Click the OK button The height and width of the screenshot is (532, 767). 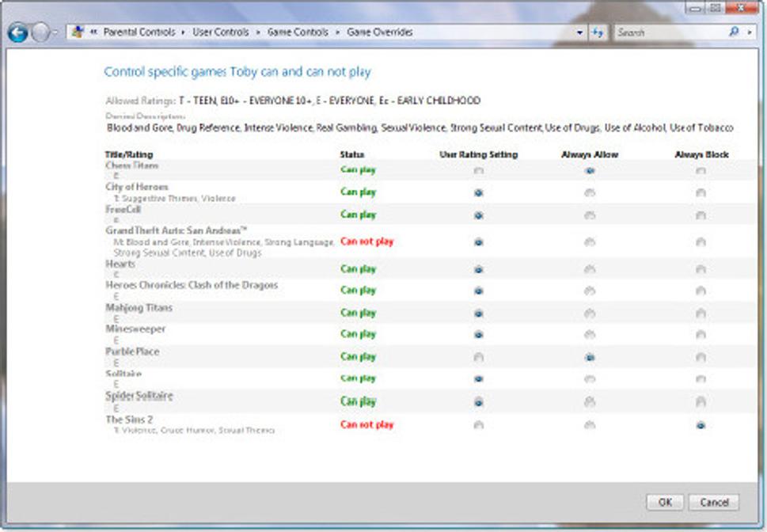point(665,502)
